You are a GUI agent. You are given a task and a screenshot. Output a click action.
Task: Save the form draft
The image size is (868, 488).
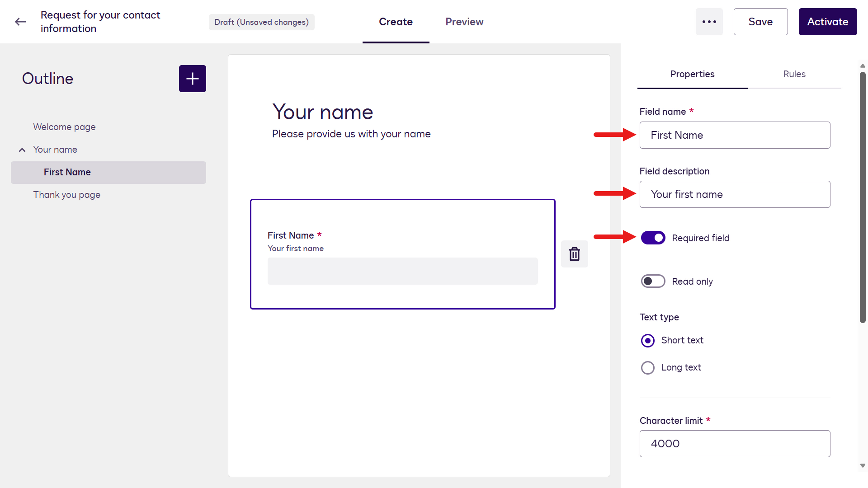click(760, 22)
